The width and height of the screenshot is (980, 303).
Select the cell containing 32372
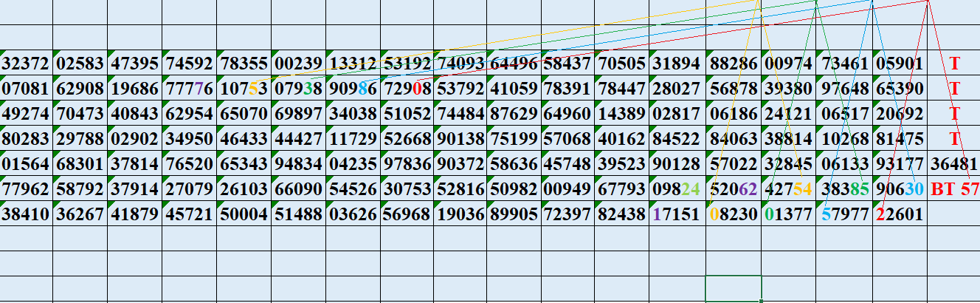coord(26,64)
